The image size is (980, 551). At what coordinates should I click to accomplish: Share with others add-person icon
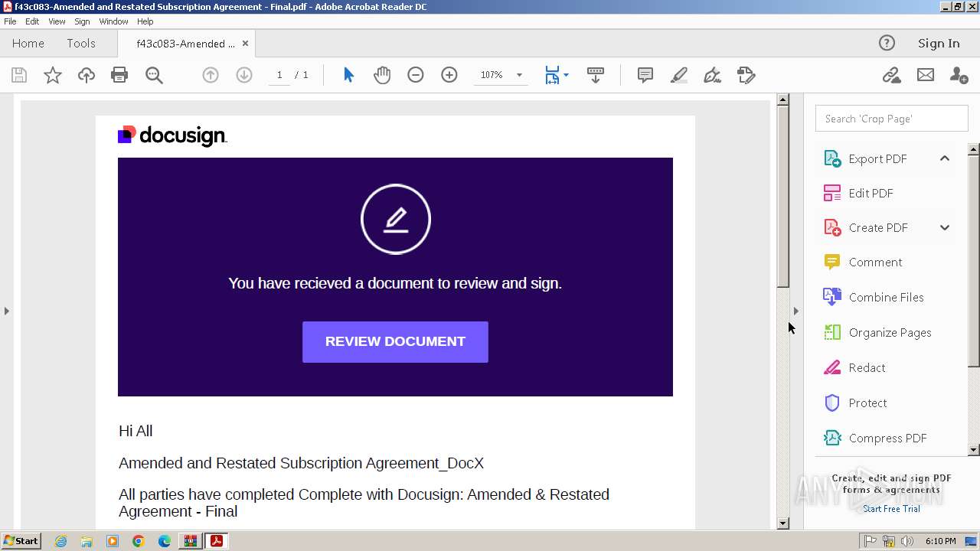(x=959, y=75)
